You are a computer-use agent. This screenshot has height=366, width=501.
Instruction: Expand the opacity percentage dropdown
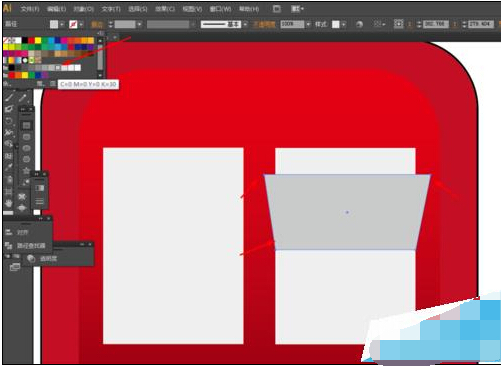pyautogui.click(x=308, y=24)
